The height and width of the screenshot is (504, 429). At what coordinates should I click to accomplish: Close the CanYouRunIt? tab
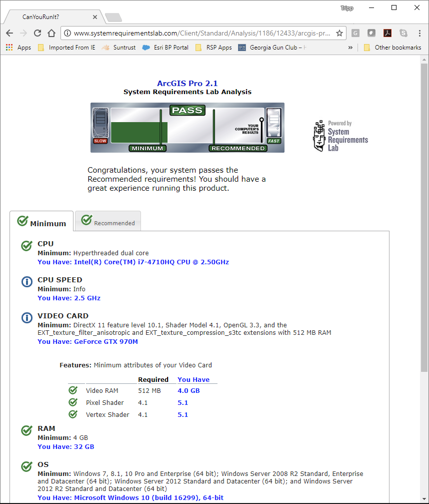[94, 17]
